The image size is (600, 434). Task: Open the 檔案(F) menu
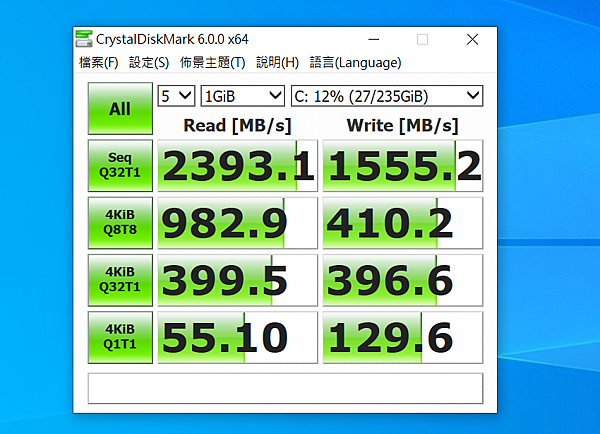coord(98,62)
